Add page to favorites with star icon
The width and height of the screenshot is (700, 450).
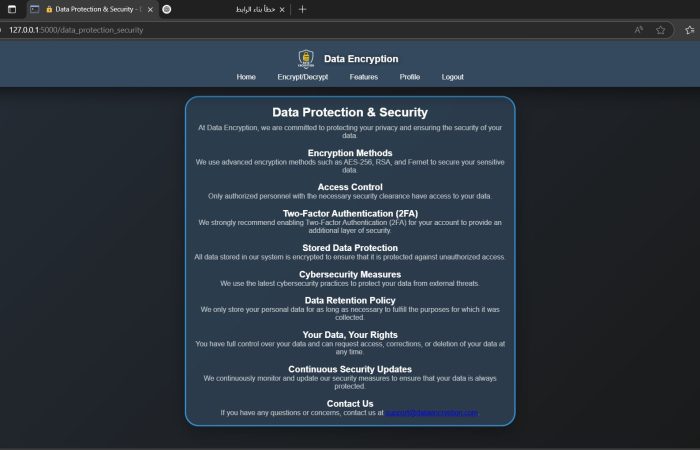662,30
